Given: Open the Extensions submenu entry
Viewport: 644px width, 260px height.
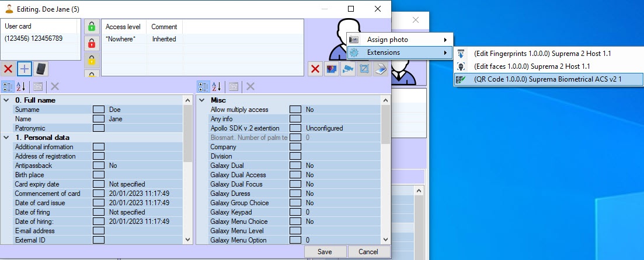Looking at the screenshot, I should (x=399, y=52).
